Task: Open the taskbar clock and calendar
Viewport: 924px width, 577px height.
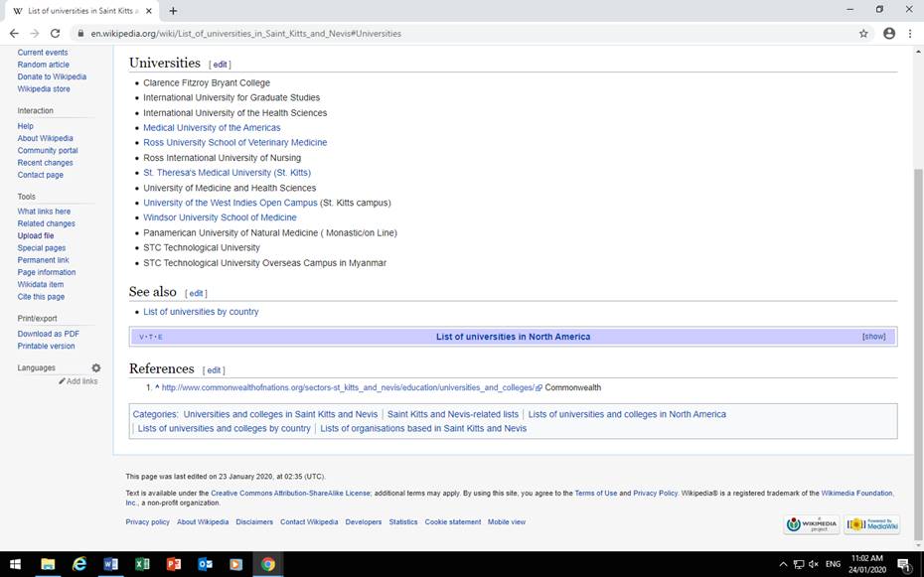Action: coord(867,564)
